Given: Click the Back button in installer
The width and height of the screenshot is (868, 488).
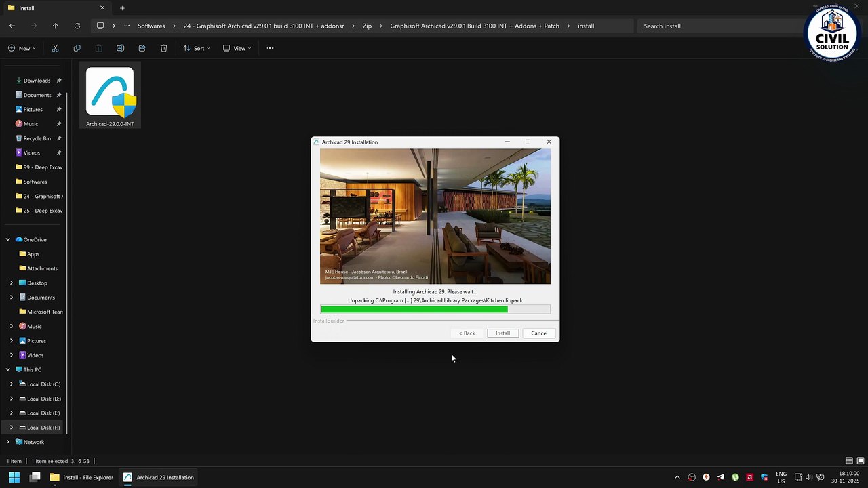Looking at the screenshot, I should 467,333.
